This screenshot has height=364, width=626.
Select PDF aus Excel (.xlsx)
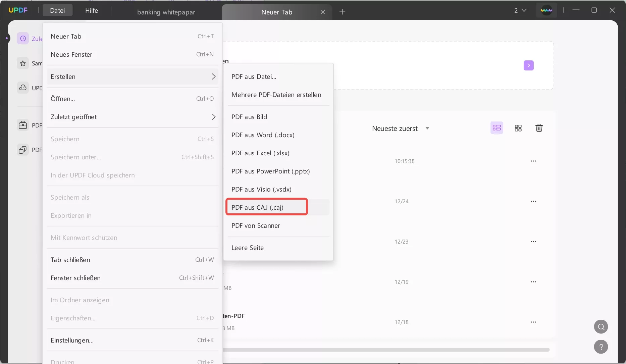tap(278, 153)
